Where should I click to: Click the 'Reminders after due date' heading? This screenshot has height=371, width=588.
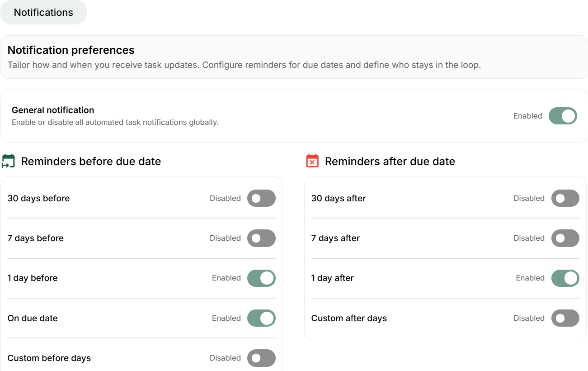pos(390,162)
